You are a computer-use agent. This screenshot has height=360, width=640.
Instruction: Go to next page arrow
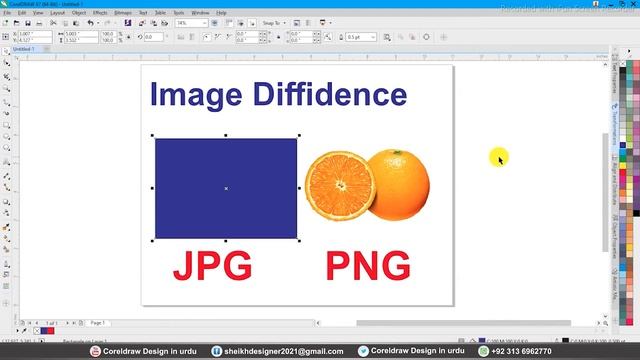[67, 323]
